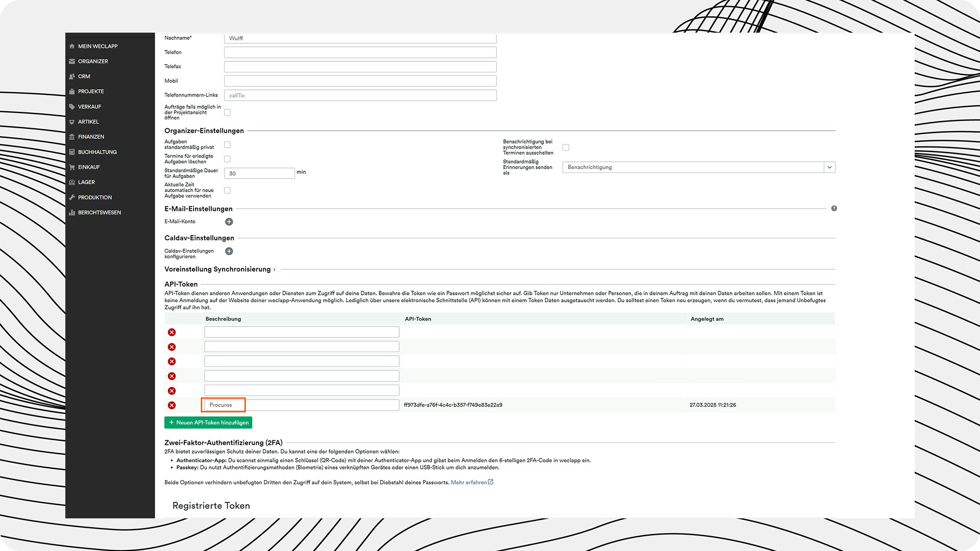Delete the second empty API token row

(172, 347)
